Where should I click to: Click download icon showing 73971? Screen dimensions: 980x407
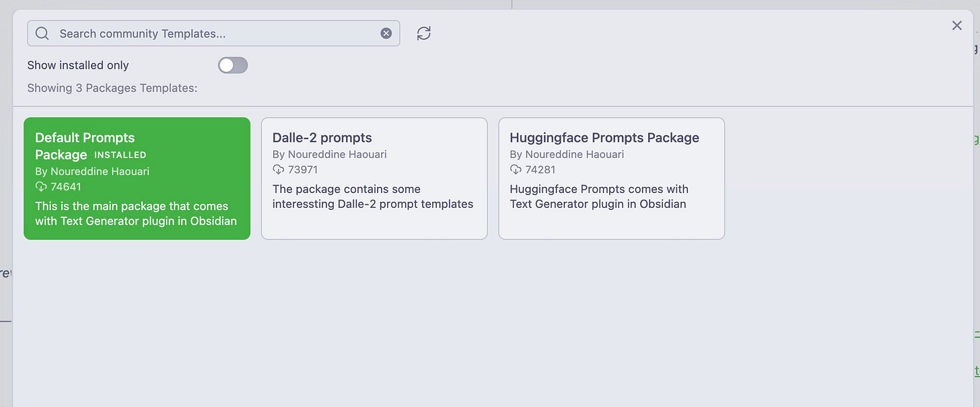[x=278, y=170]
